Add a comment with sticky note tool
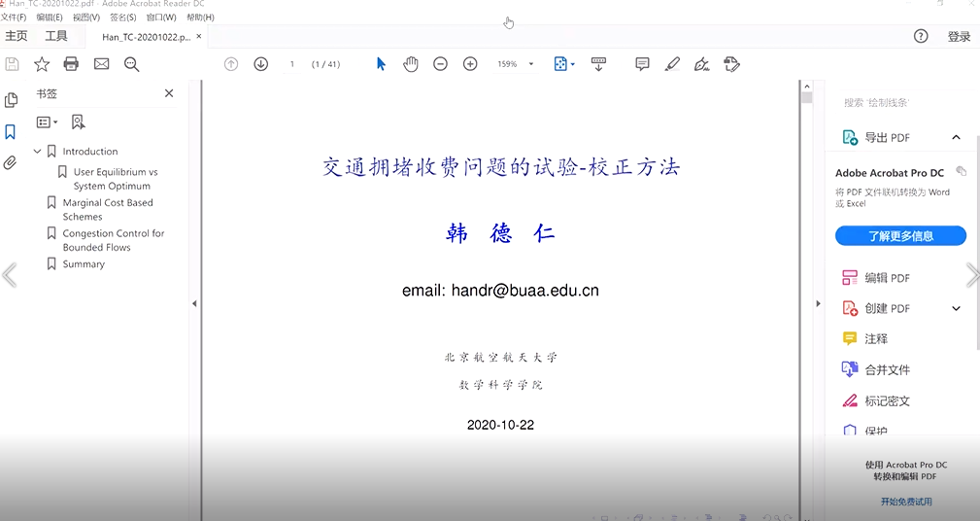This screenshot has height=521, width=980. click(642, 64)
